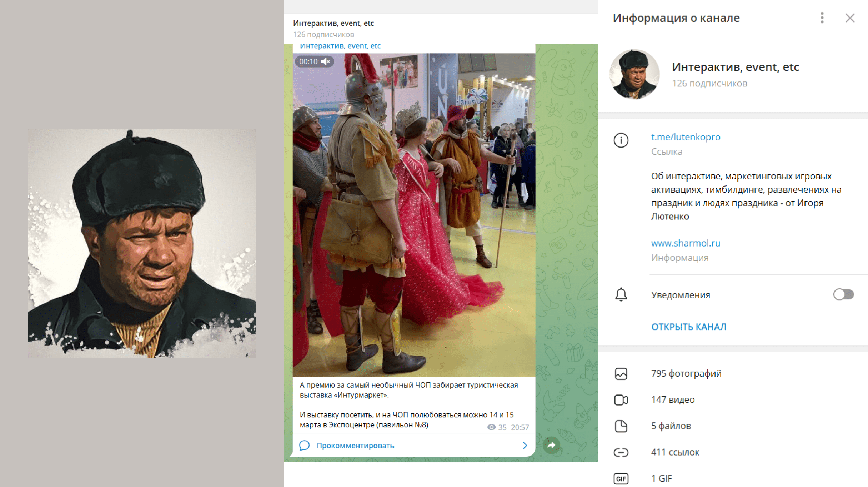This screenshot has height=487, width=868.
Task: Click the share arrow beside the post
Action: tap(551, 445)
